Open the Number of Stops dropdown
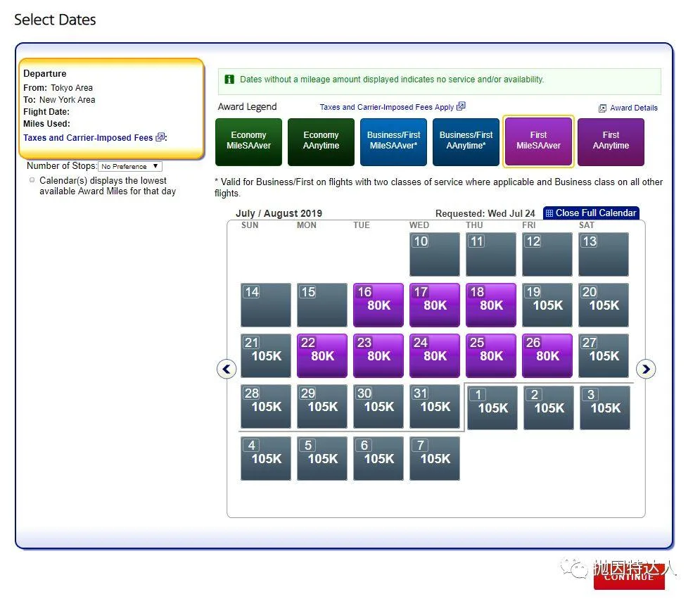Screen dimensions: 700x599 (130, 166)
